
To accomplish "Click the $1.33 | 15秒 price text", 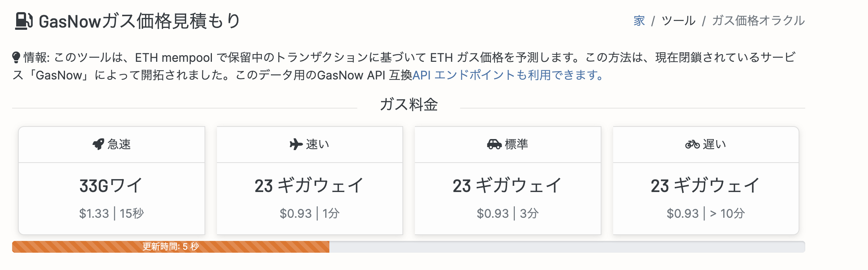I will (112, 213).
